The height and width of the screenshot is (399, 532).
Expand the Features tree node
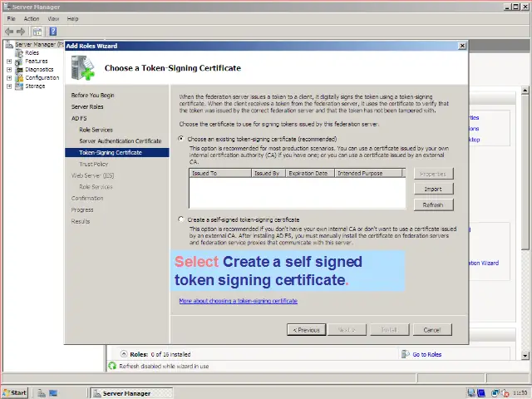click(x=9, y=62)
